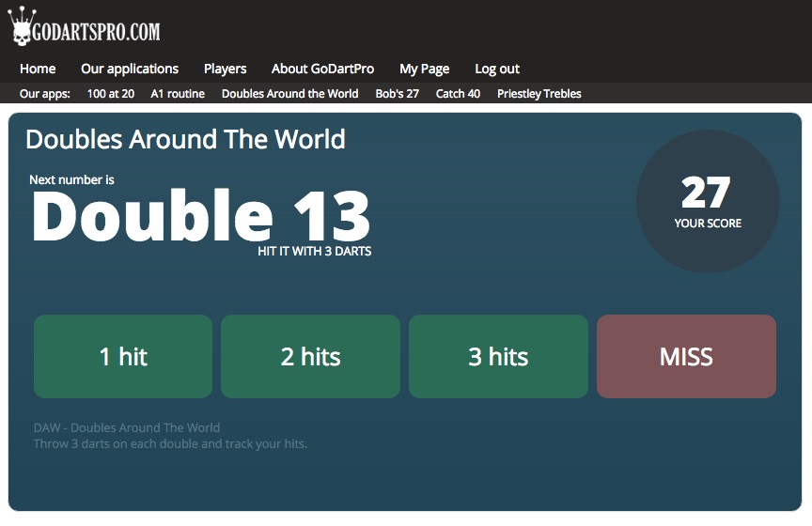Record 3 hits on Double 13
812x526 pixels.
(498, 357)
